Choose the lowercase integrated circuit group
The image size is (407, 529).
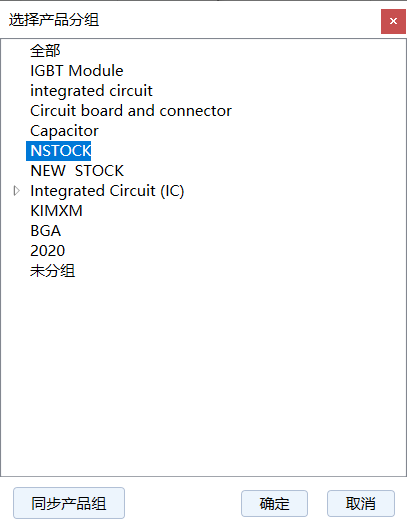point(91,91)
